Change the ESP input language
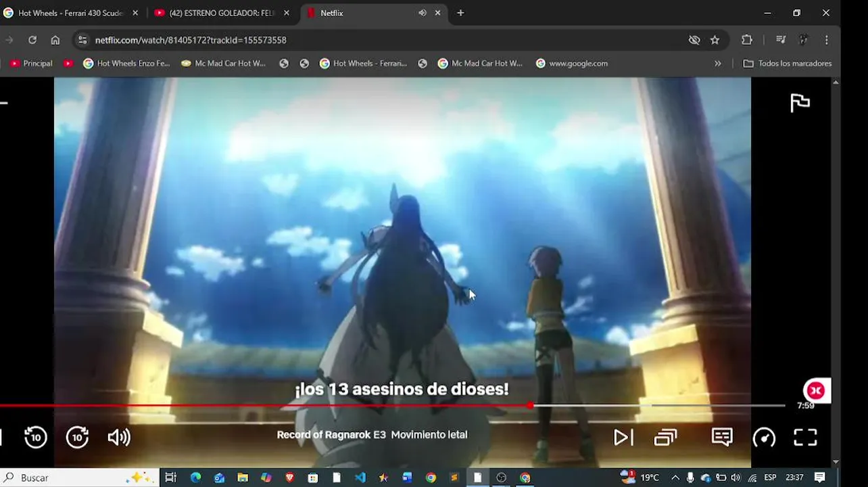The width and height of the screenshot is (868, 487). click(770, 478)
